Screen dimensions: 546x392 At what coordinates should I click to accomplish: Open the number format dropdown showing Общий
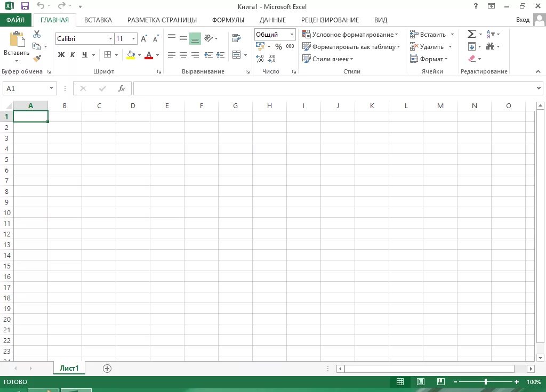[x=291, y=34]
